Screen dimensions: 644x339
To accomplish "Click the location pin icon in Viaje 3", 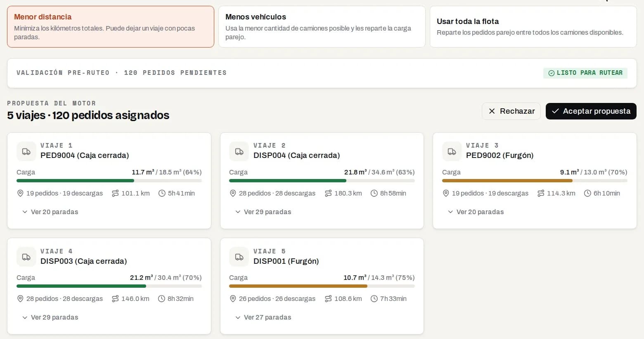I will click(446, 193).
